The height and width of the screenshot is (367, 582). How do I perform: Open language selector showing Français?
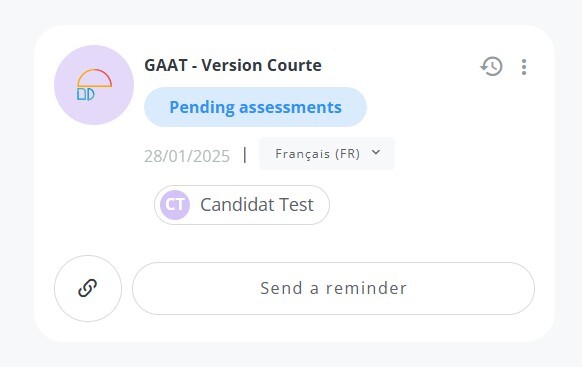pyautogui.click(x=327, y=154)
